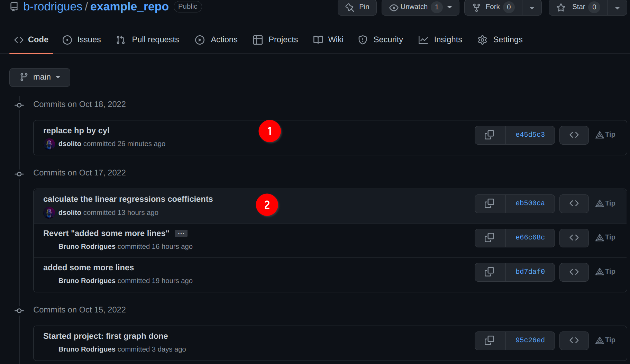Browse repository at commit e45d5c3
The width and height of the screenshot is (630, 364).
tap(574, 135)
